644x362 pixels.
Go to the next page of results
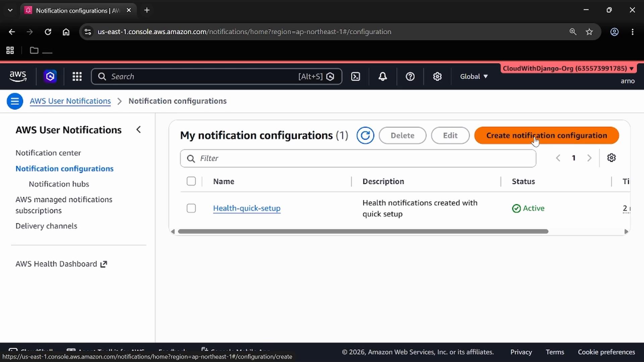click(589, 158)
